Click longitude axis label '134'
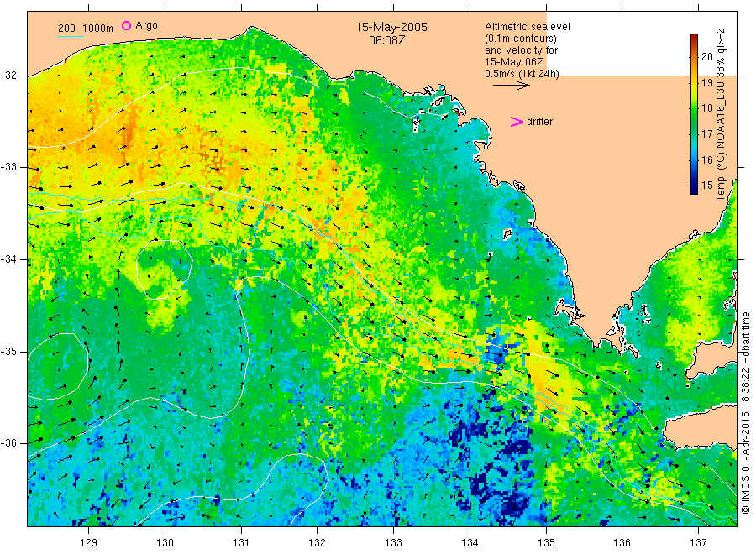This screenshot has height=554, width=756. [470, 543]
